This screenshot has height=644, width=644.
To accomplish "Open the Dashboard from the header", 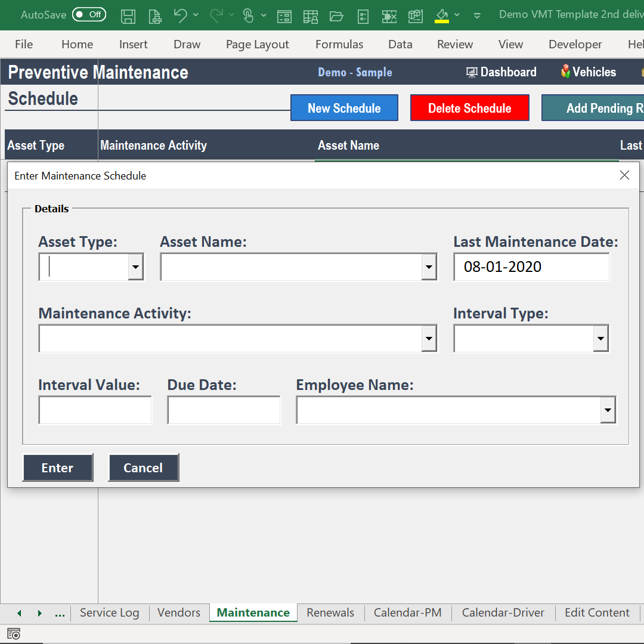I will [501, 72].
